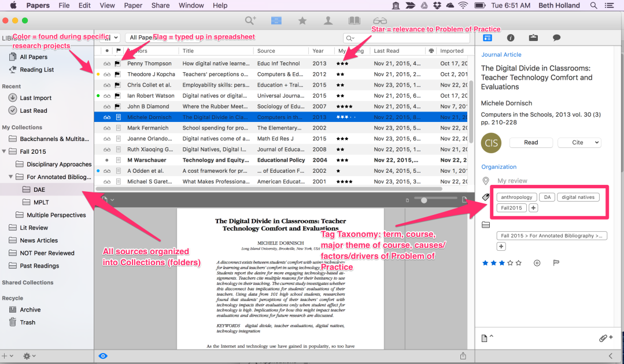The height and width of the screenshot is (364, 624).
Task: Click the printer column header icon
Action: pyautogui.click(x=431, y=51)
